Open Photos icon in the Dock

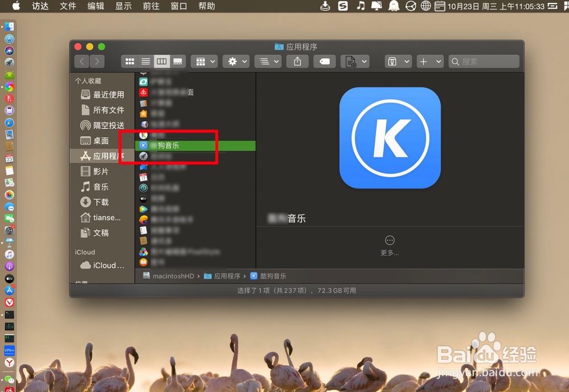10,195
